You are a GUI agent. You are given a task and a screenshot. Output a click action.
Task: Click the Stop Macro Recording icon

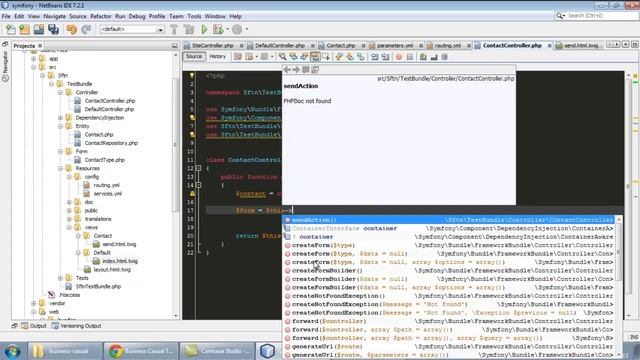410,57
